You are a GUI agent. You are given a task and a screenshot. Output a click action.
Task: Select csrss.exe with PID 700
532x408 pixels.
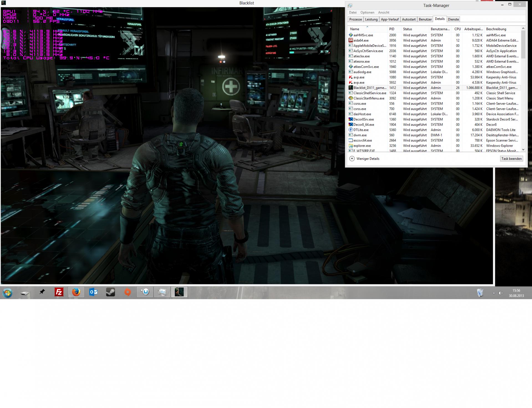pyautogui.click(x=434, y=109)
